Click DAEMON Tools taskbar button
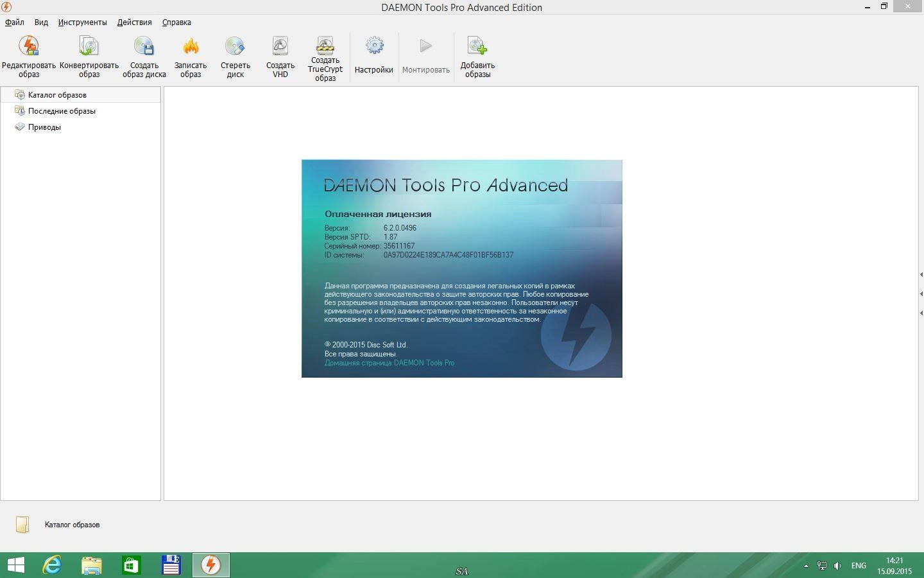Screen dimensions: 924x578 click(x=210, y=565)
